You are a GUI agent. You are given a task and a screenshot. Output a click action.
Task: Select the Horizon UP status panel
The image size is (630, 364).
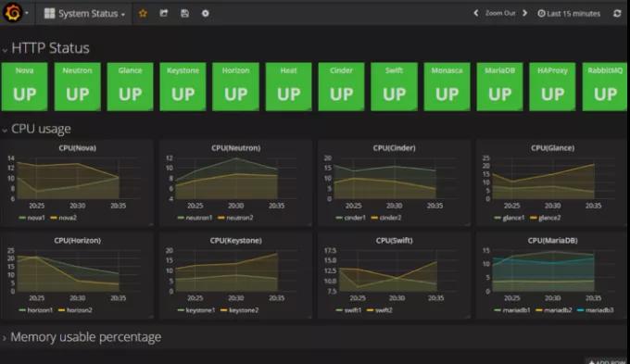(x=236, y=86)
